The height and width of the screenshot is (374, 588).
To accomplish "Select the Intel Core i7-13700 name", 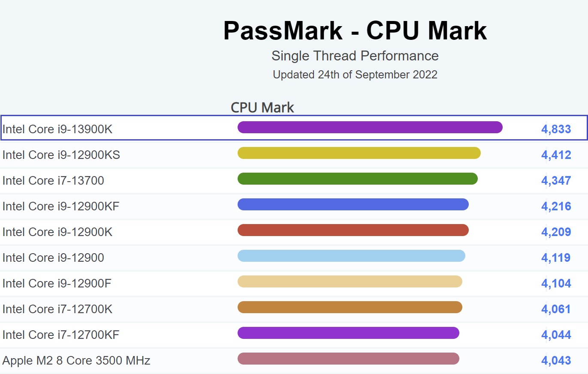I will pos(53,180).
